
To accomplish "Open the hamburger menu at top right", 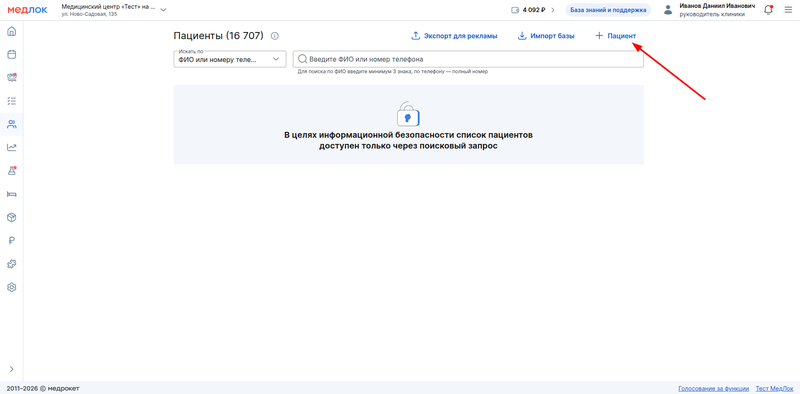I will tap(788, 10).
